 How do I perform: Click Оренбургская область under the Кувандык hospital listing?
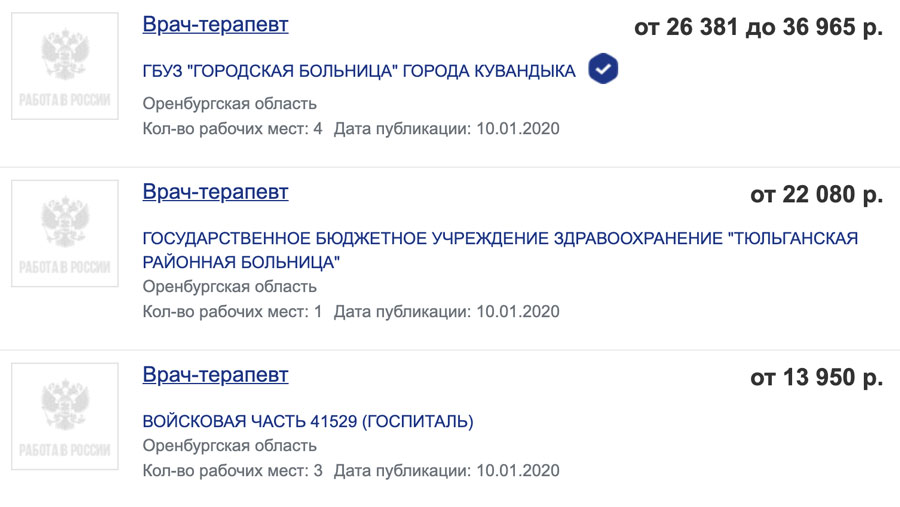(230, 103)
